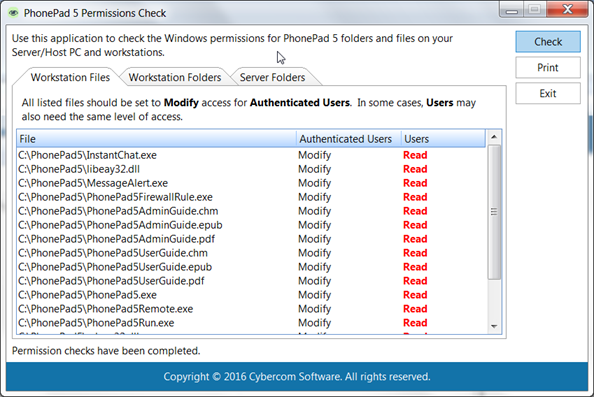This screenshot has height=397, width=594.
Task: Click red Read value for PhonePad5.exe
Action: pos(415,295)
